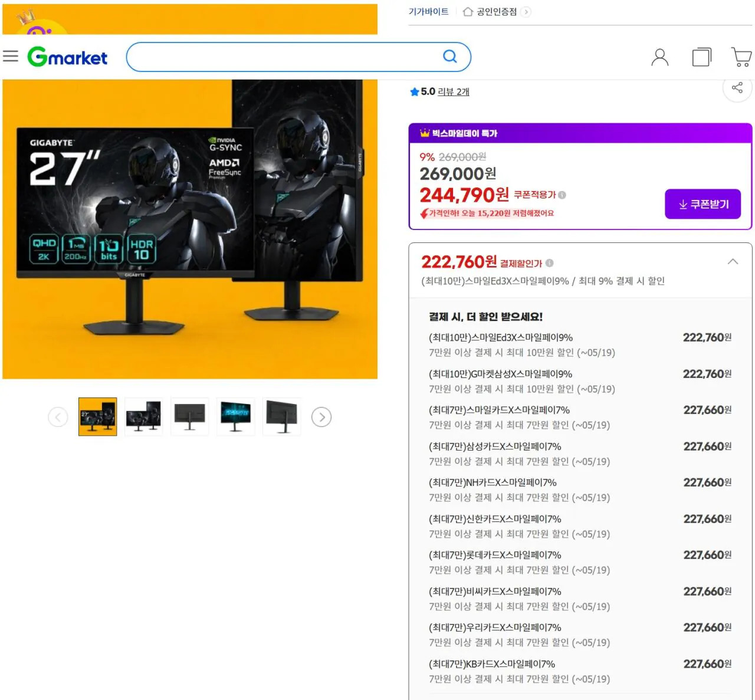Click the blue star rating icon

tap(414, 92)
